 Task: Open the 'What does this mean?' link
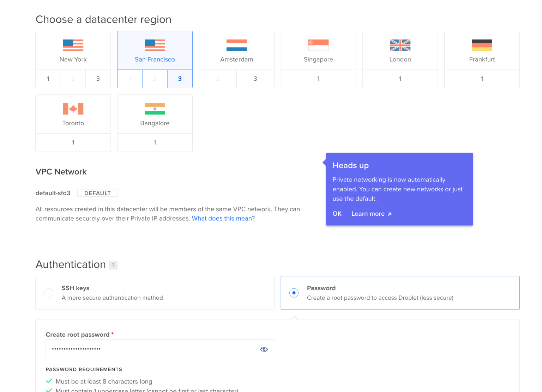coord(223,219)
